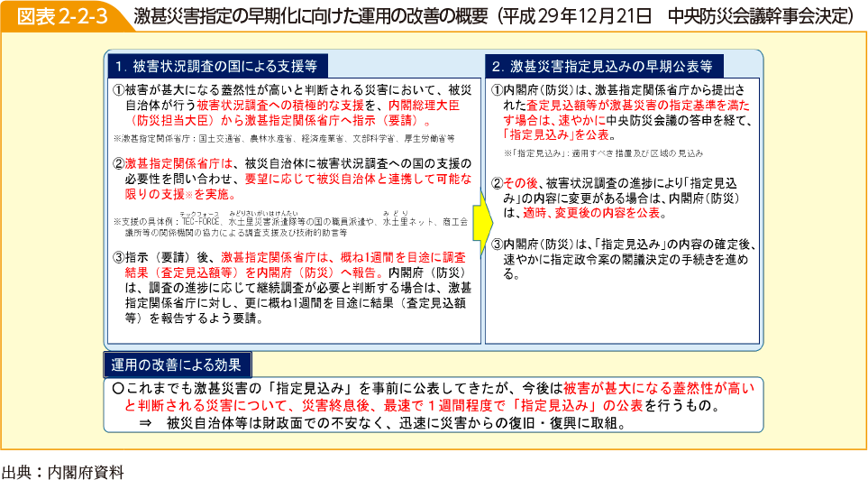Select the header '2. 激甚災害指定見込みの早期公表等'

(x=603, y=67)
